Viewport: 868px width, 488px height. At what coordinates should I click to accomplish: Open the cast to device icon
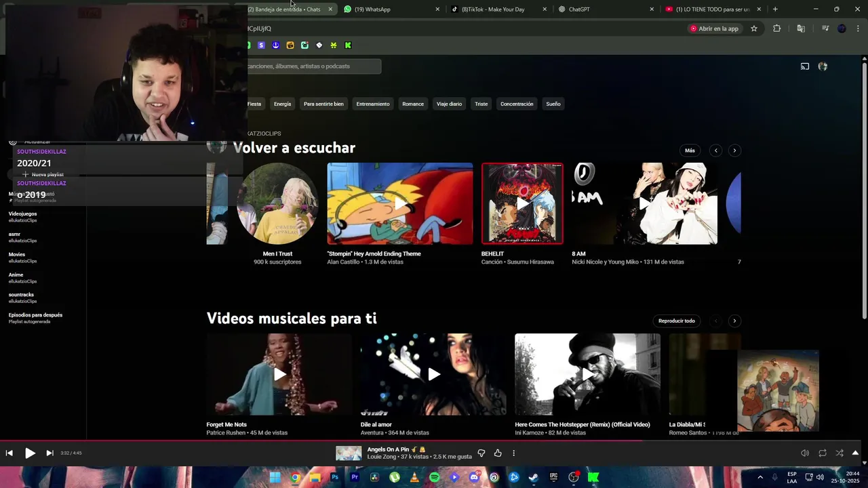[x=805, y=66]
